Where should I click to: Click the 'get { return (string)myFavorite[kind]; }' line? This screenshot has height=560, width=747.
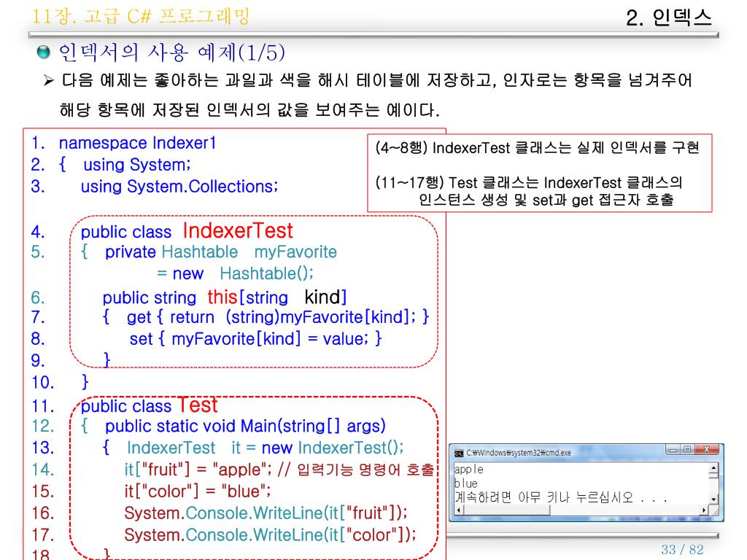278,317
